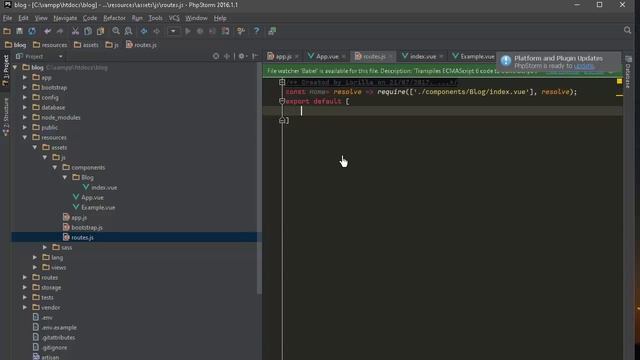The width and height of the screenshot is (640, 360).
Task: Click the Paste toolbar icon
Action: tap(100, 31)
